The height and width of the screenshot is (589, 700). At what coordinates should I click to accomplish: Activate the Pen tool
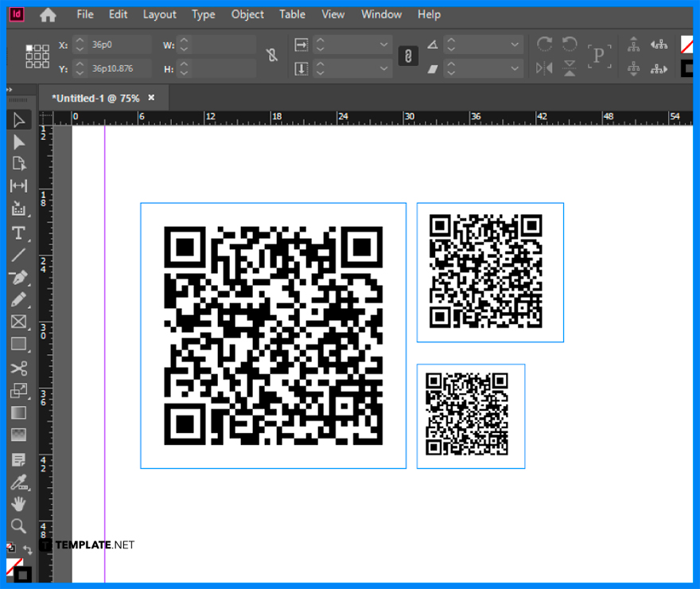click(x=19, y=277)
